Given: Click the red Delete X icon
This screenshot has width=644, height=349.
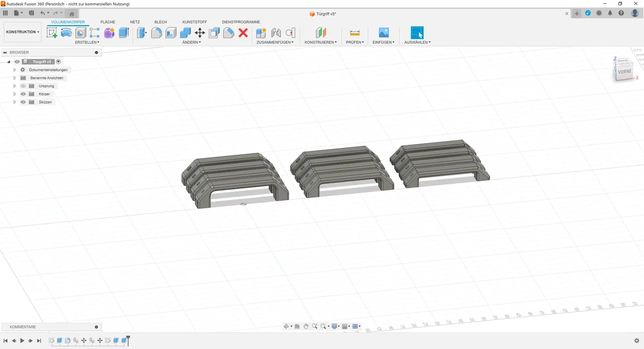Looking at the screenshot, I should point(243,33).
